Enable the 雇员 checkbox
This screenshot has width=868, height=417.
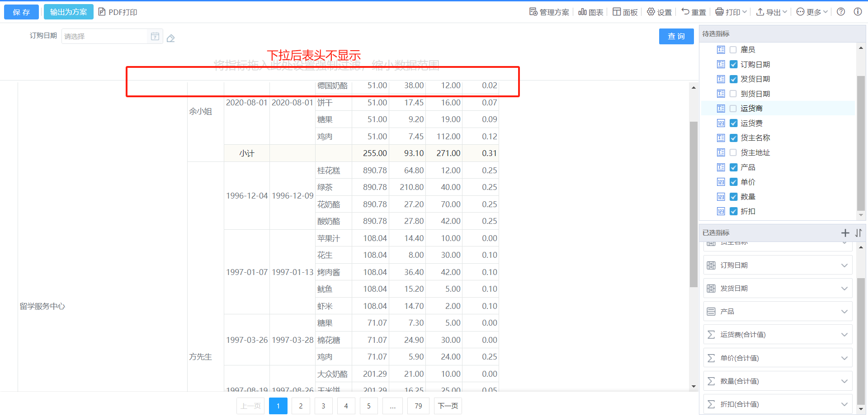733,50
